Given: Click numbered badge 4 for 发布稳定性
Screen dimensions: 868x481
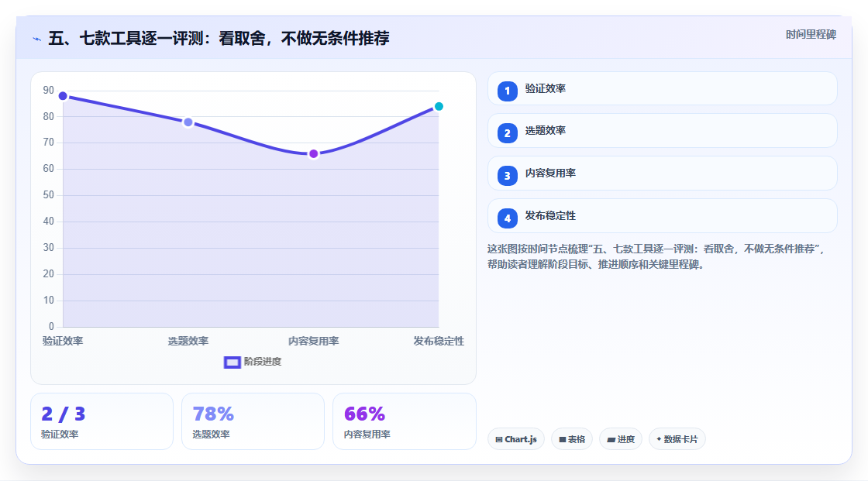Looking at the screenshot, I should [507, 218].
